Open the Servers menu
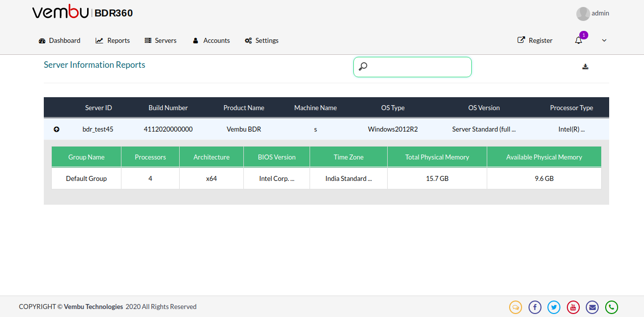Screen dimensions: 644x317 [x=160, y=40]
